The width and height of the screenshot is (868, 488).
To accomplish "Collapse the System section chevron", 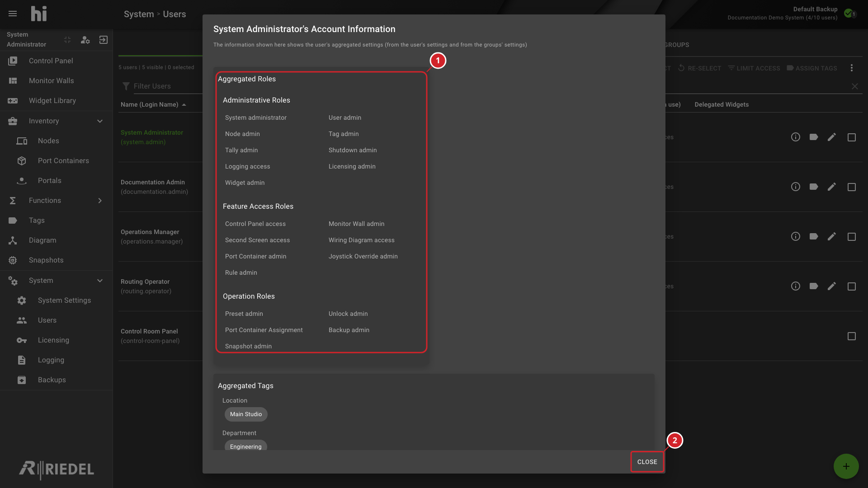I will (x=100, y=281).
